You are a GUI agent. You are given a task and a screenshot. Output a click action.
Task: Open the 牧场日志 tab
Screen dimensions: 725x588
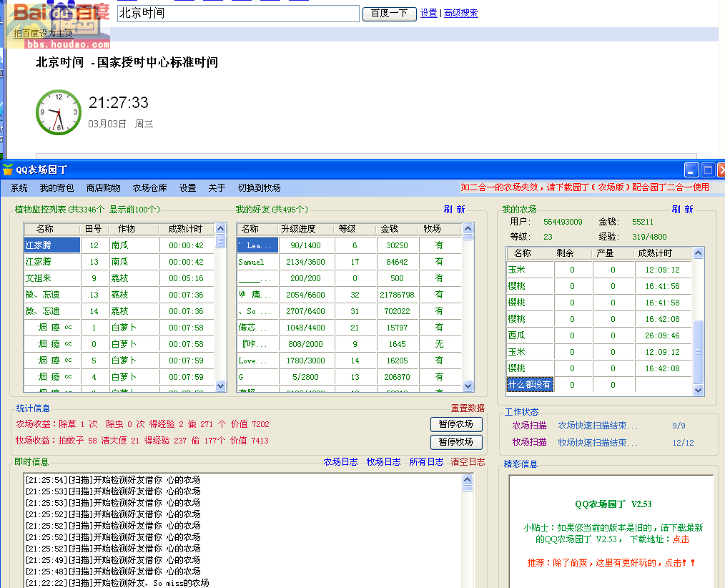383,461
